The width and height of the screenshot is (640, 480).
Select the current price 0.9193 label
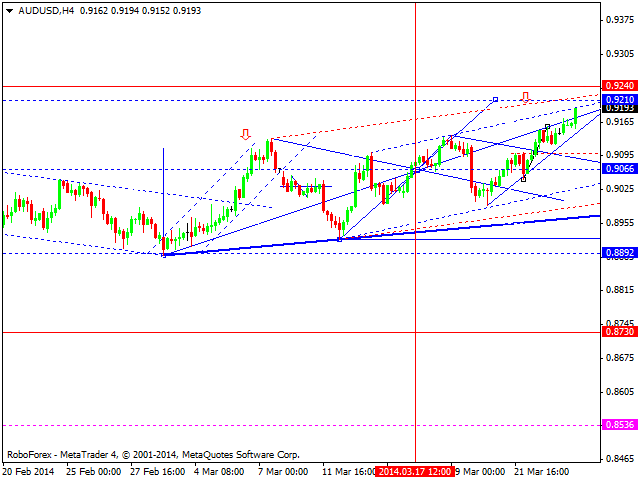[619, 108]
